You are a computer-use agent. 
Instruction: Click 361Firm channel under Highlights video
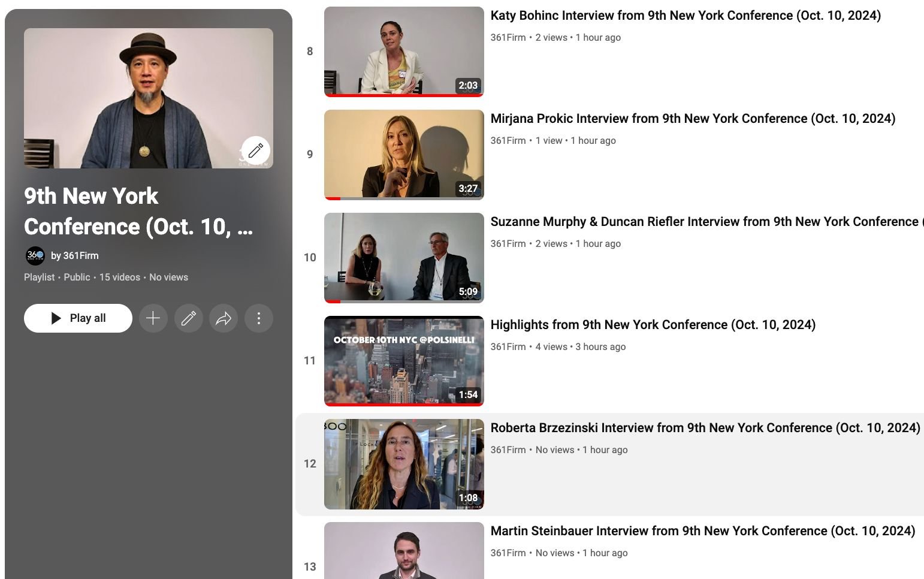[x=508, y=347]
